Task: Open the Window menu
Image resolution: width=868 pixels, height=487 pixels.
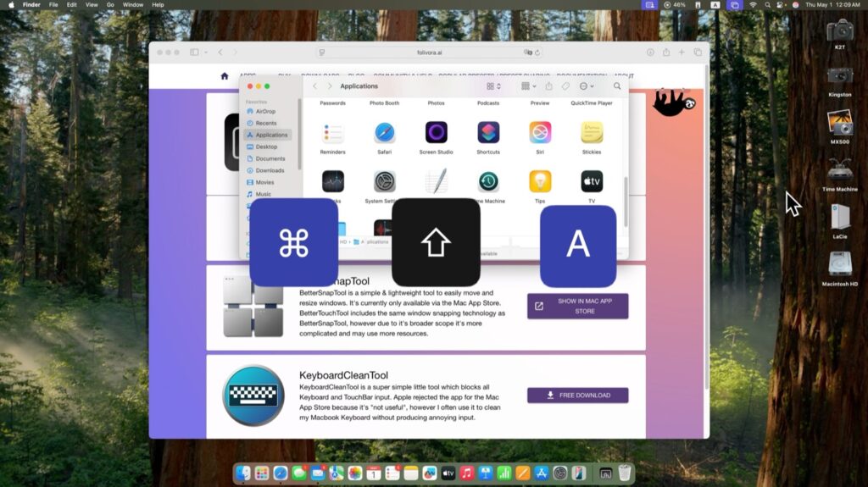Action: click(133, 4)
